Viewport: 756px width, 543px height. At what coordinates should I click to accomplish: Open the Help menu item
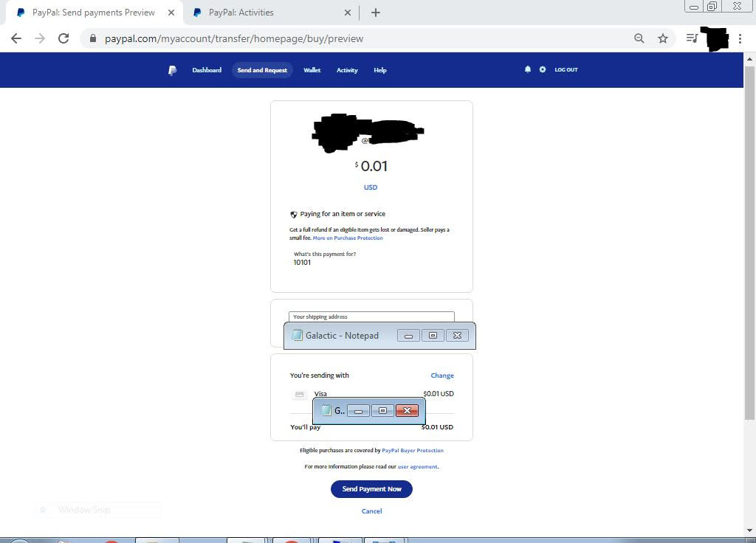pos(380,70)
